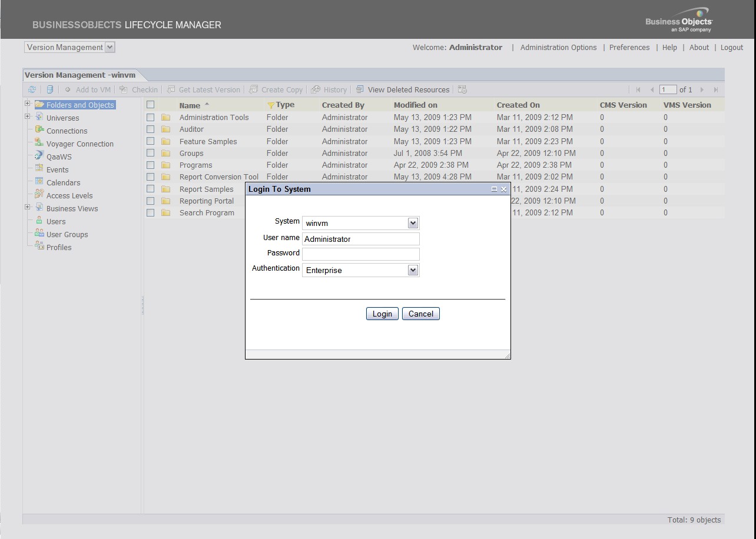Click the User Groups icon in tree
Image resolution: width=756 pixels, height=539 pixels.
(39, 233)
